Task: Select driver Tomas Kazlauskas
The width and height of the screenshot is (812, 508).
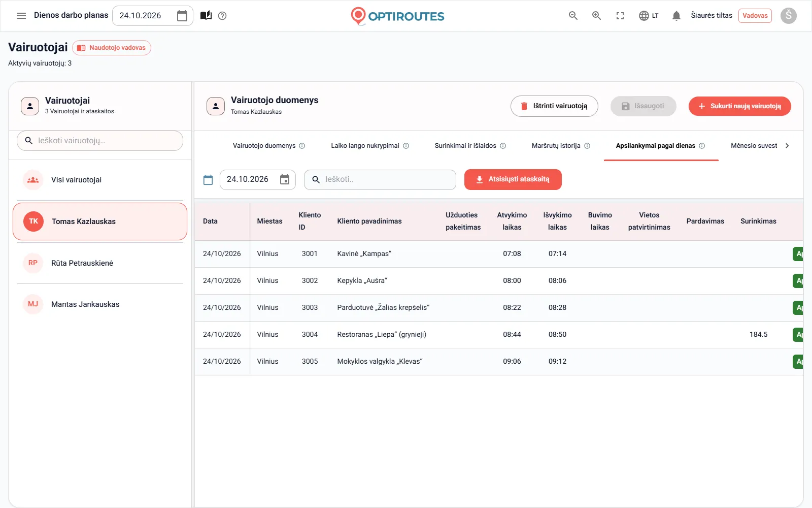Action: [100, 221]
